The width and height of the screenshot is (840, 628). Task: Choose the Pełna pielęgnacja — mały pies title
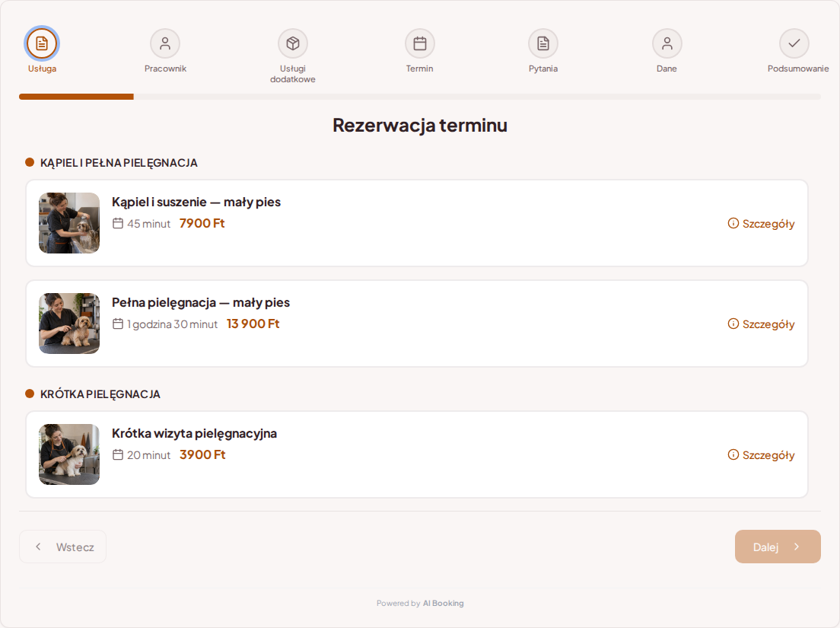point(201,303)
